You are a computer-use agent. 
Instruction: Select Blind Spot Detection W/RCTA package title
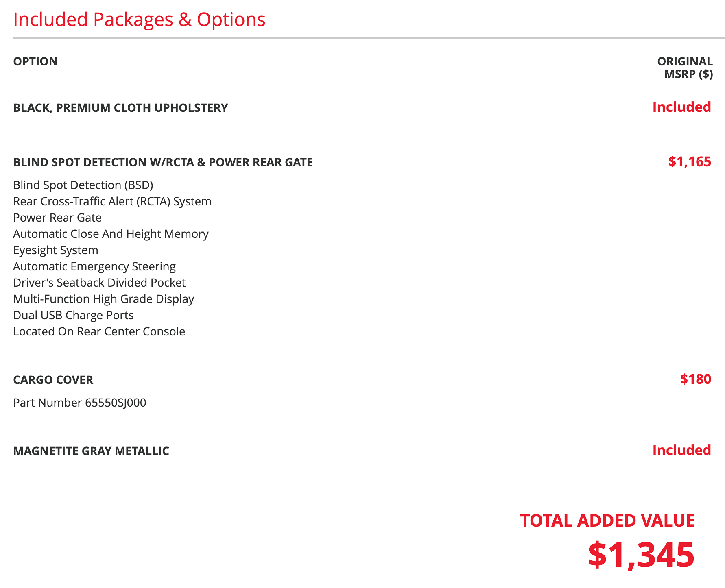click(x=163, y=162)
